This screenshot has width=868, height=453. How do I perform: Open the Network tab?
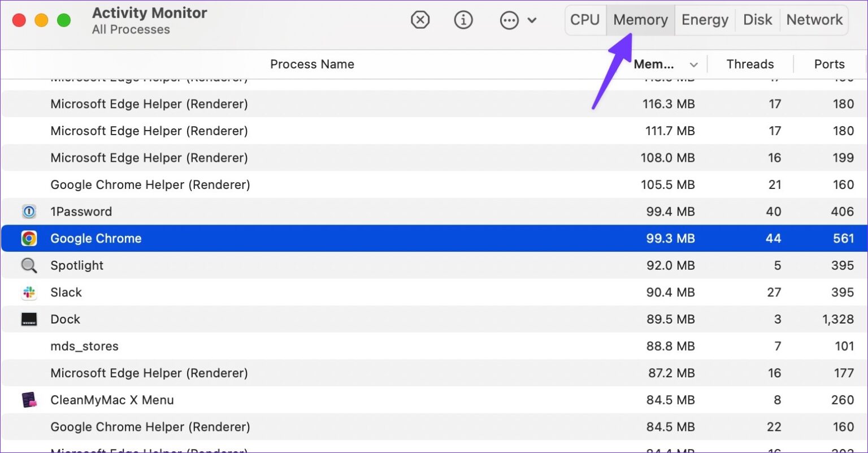814,20
